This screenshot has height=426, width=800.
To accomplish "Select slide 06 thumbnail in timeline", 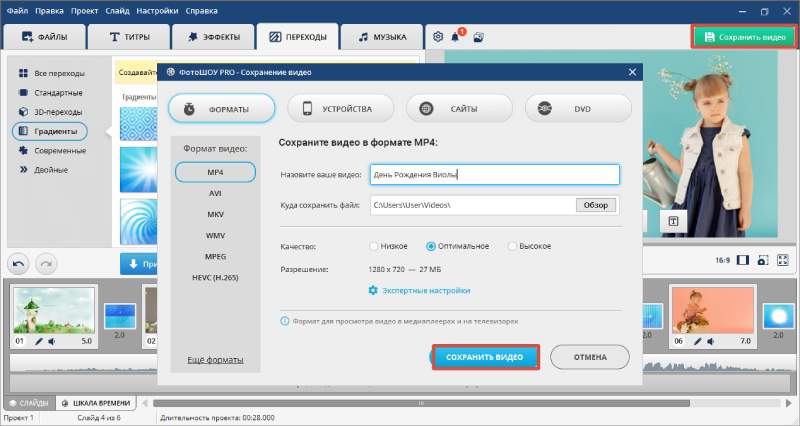I will (713, 310).
